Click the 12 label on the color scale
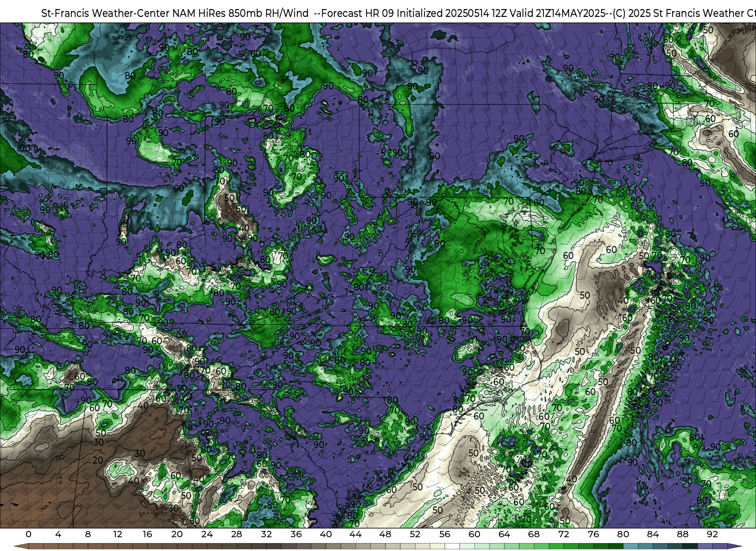 click(x=118, y=534)
